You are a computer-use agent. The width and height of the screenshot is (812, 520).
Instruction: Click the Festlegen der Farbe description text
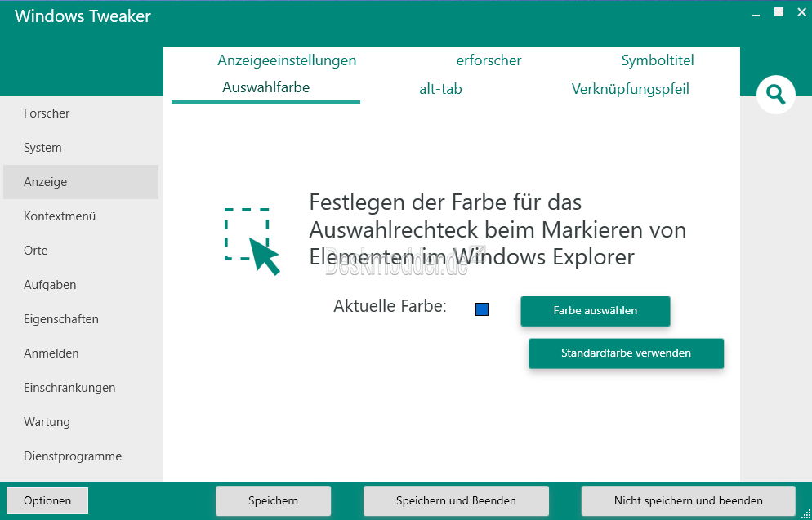497,229
